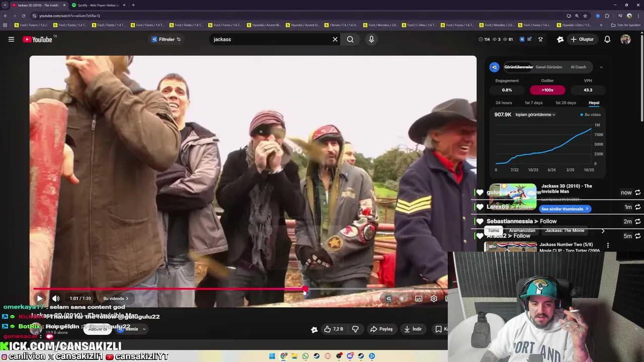Click the vidIQ splat icon beside Oluştur
Viewport: 644px width, 362px height.
pos(560,39)
